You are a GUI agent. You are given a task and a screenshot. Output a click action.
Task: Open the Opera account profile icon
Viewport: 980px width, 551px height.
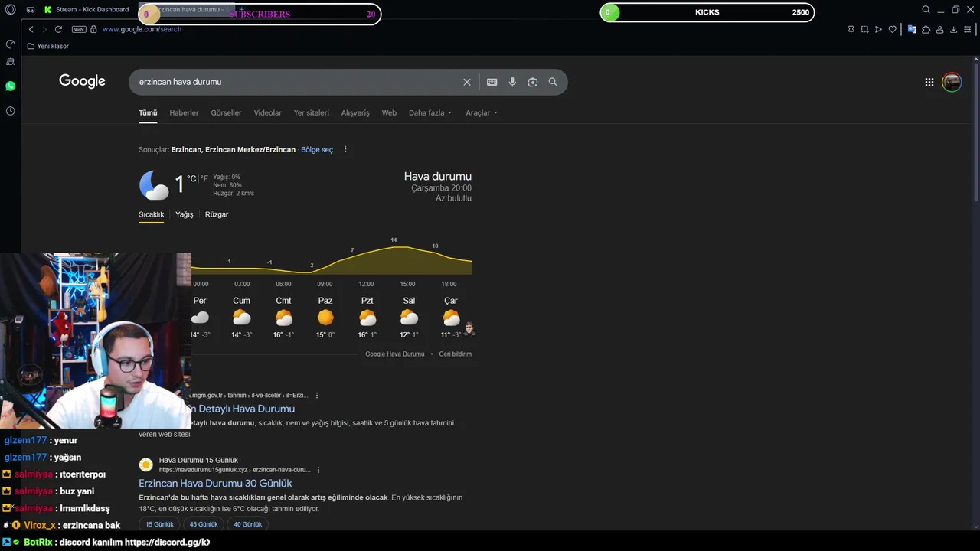[939, 29]
